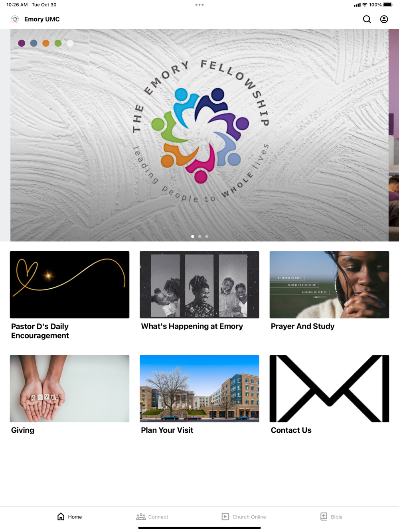Open the Plan Your Visit building image

tap(199, 389)
